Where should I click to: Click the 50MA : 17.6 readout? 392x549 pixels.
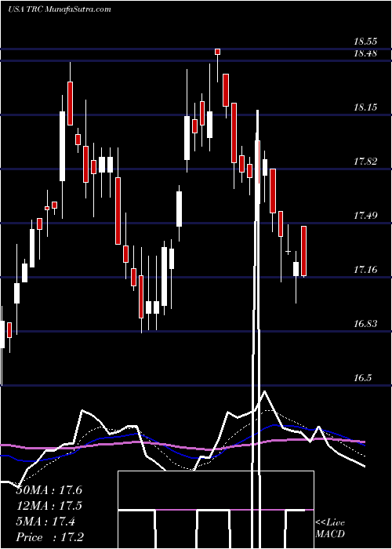[x=49, y=490]
